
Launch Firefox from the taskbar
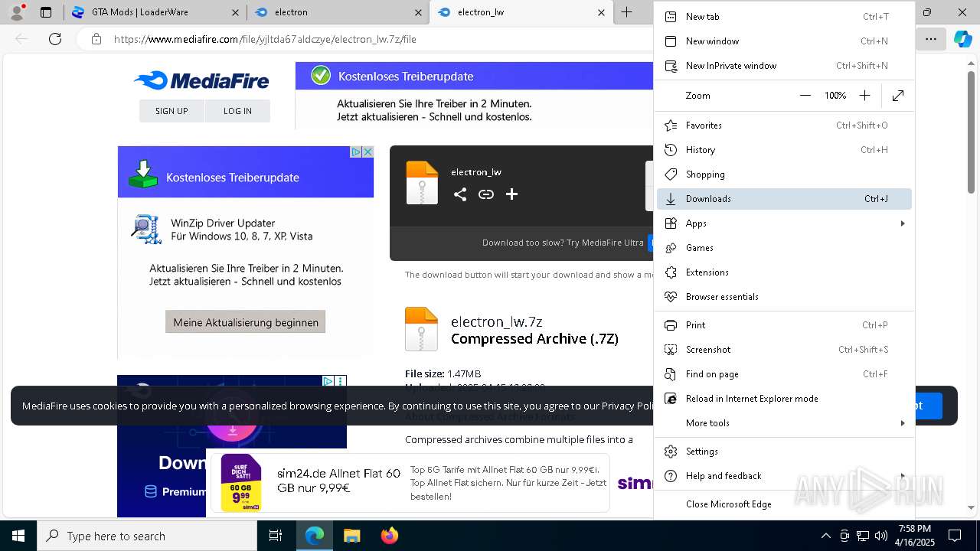390,536
